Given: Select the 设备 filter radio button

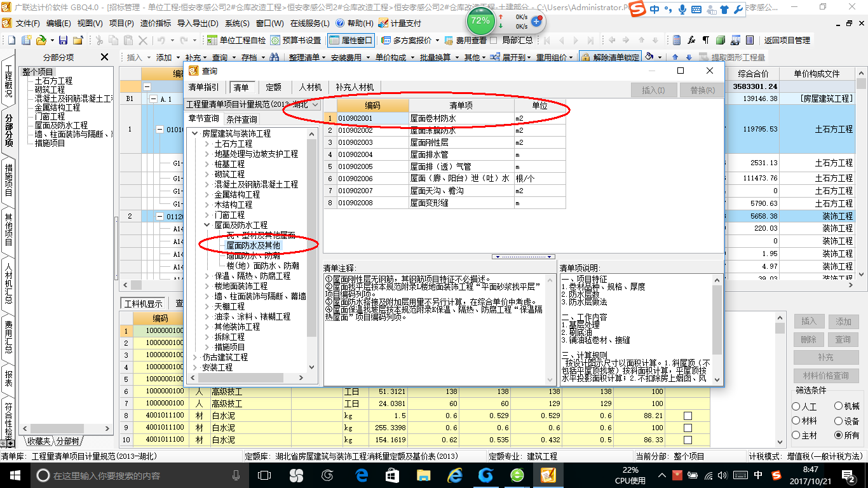Looking at the screenshot, I should tap(839, 421).
